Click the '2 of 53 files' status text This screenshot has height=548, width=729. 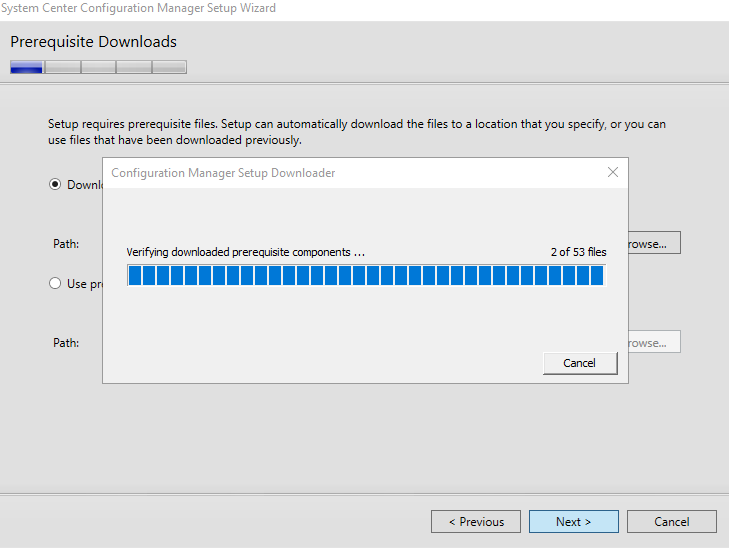point(578,252)
